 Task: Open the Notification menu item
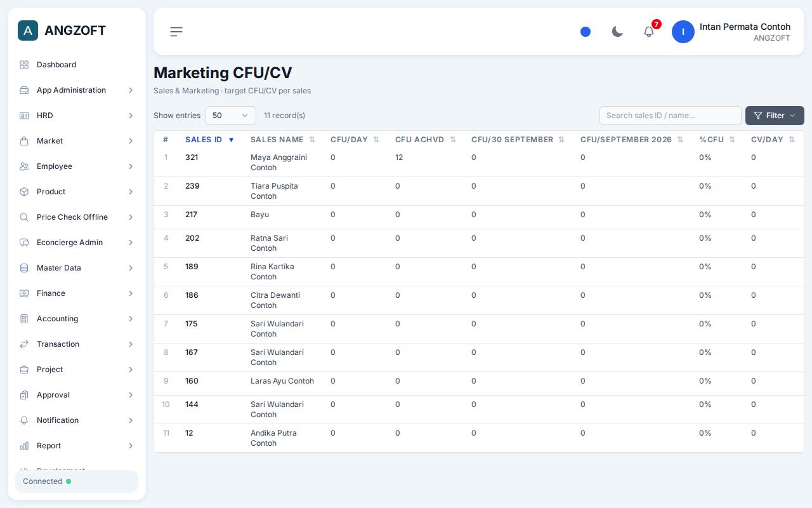[77, 420]
